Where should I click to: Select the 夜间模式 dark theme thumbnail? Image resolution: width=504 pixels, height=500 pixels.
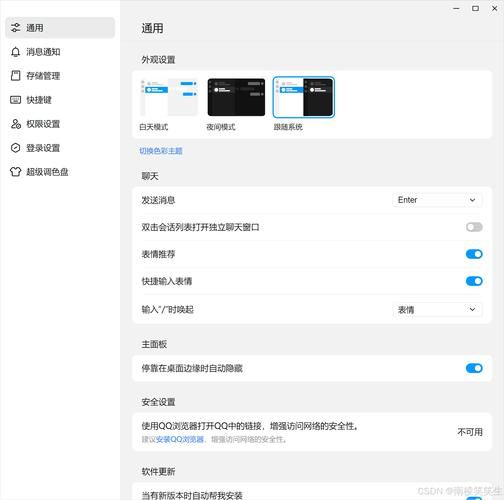point(236,97)
